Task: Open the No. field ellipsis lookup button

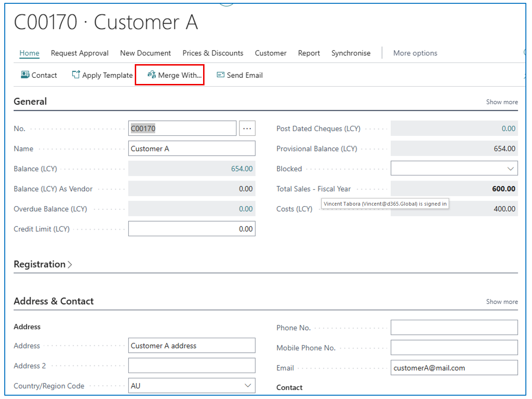Action: click(x=247, y=128)
